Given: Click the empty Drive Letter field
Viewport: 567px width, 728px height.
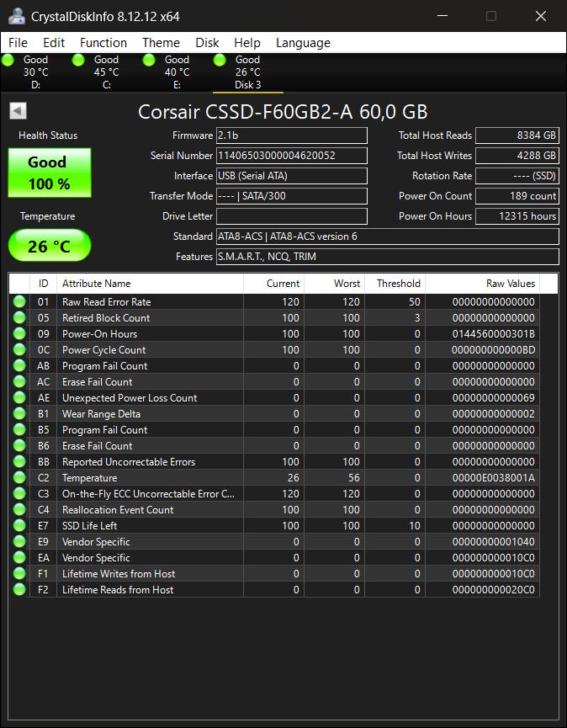Looking at the screenshot, I should click(291, 216).
